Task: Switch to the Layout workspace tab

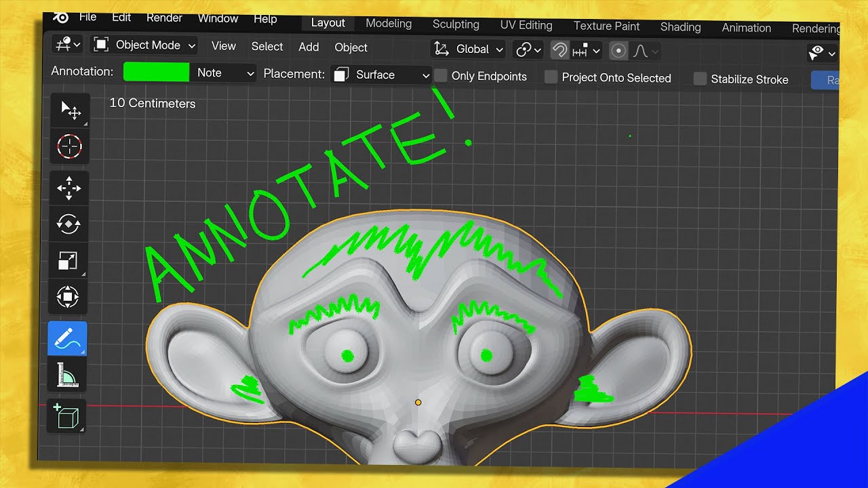Action: click(328, 22)
